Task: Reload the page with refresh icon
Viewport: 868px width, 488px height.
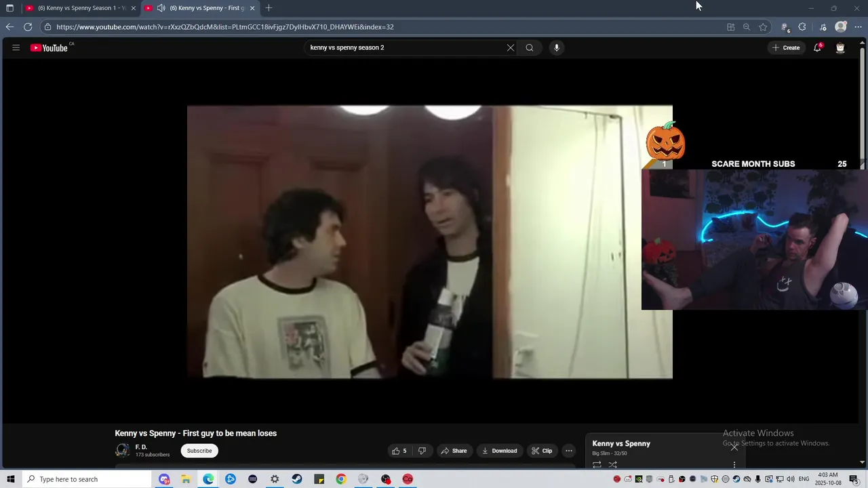Action: tap(28, 27)
